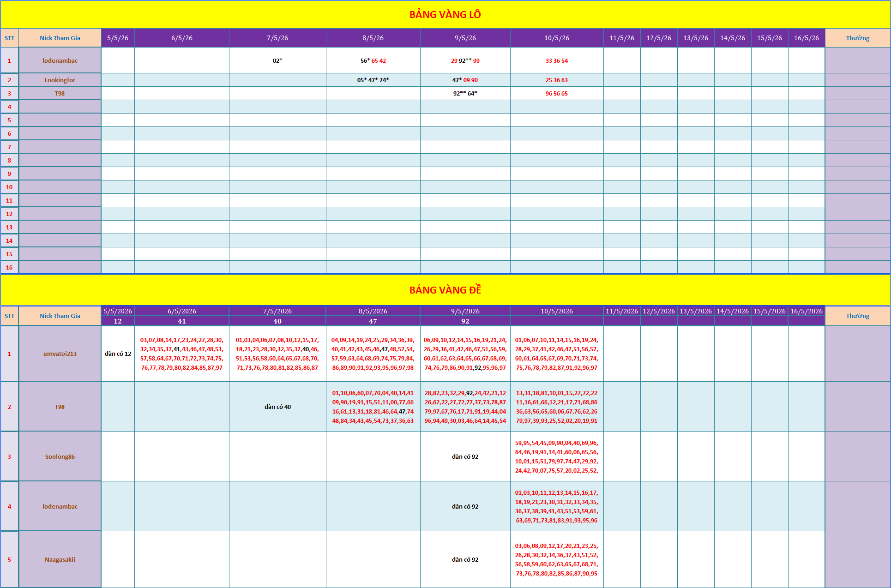This screenshot has height=588, width=891.
Task: Click the cell with 29 92** 99
Action: 465,60
